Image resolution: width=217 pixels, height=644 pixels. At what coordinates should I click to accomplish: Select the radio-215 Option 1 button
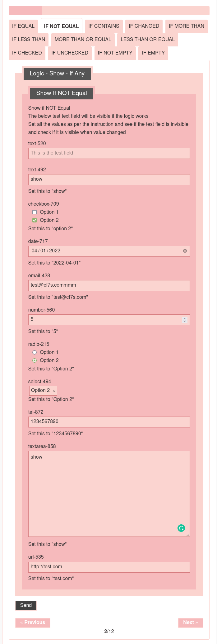(x=35, y=352)
